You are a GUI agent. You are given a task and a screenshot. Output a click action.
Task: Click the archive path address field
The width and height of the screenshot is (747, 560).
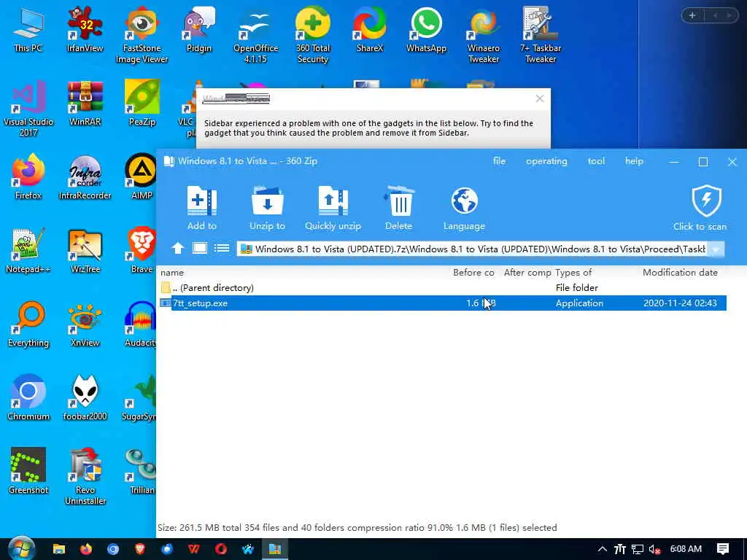[x=472, y=249]
